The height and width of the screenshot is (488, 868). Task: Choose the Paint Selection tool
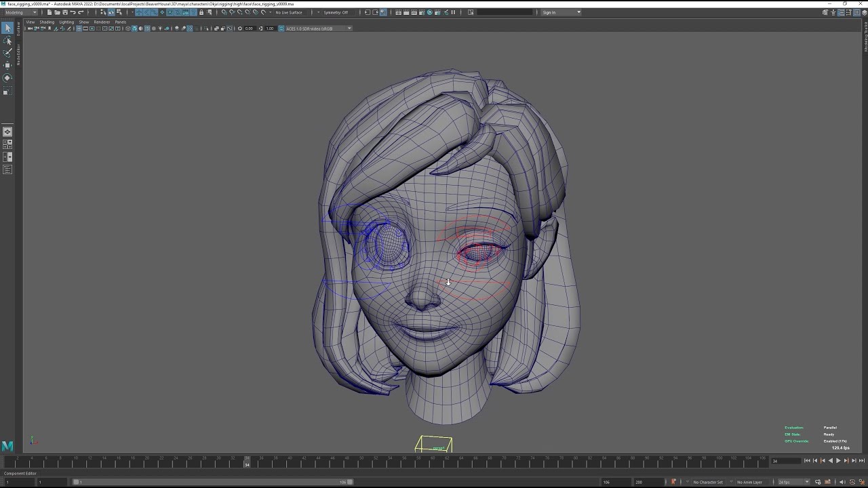pyautogui.click(x=7, y=53)
